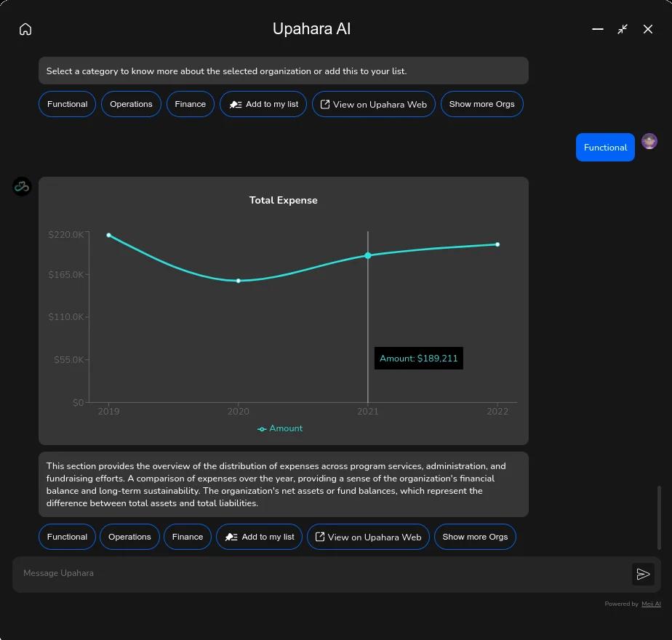This screenshot has height=640, width=672.
Task: Click the top Show more Orgs chip
Action: click(x=481, y=104)
